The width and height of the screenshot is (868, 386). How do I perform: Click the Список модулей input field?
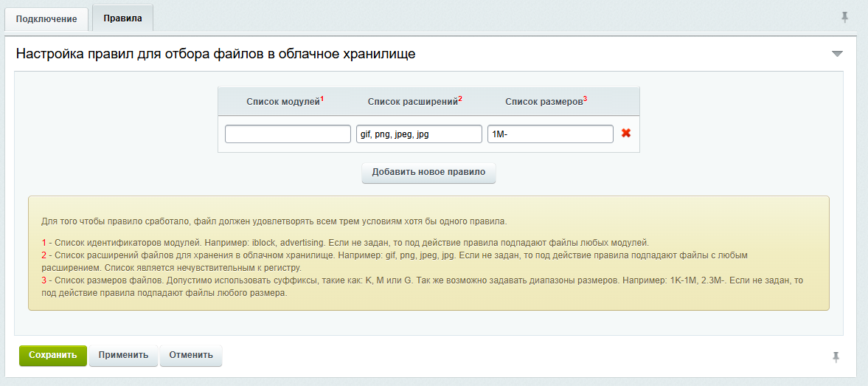(288, 134)
